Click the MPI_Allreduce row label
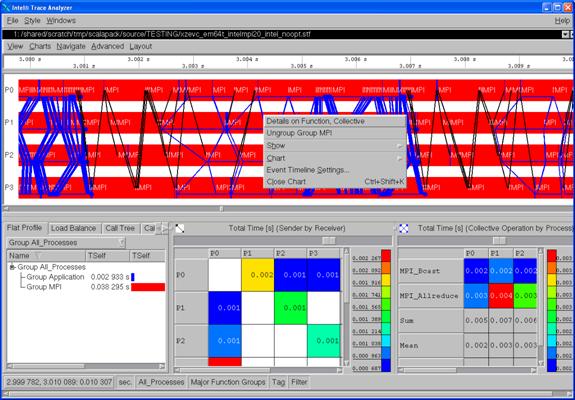The height and width of the screenshot is (400, 575). (431, 296)
